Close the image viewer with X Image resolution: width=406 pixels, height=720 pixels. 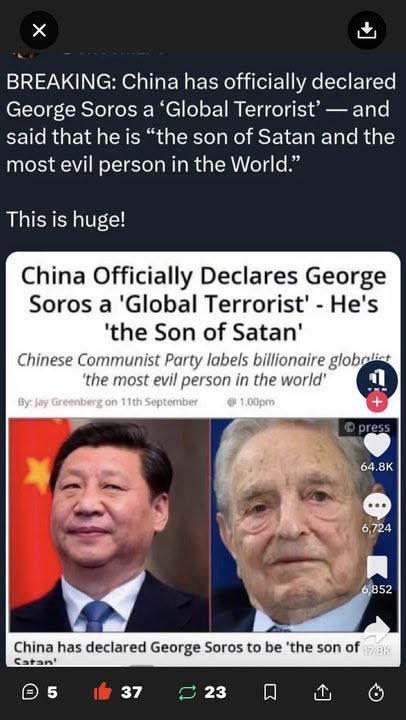[39, 30]
